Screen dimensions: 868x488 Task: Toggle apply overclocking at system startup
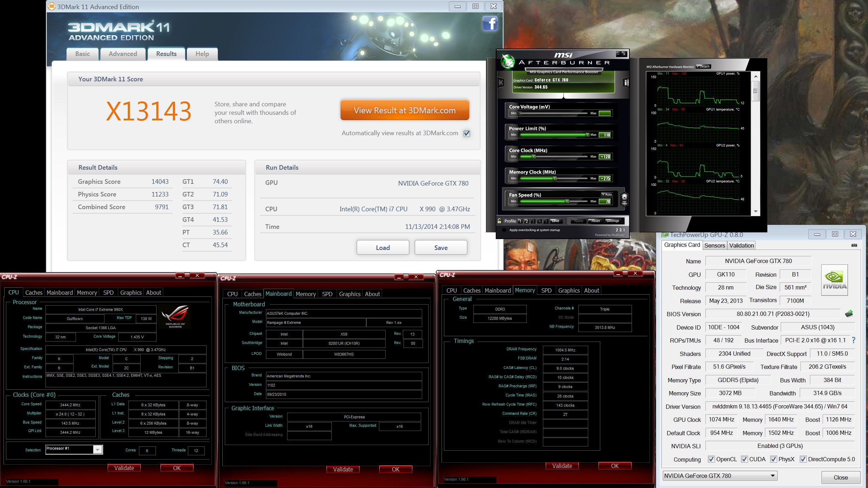pos(504,230)
